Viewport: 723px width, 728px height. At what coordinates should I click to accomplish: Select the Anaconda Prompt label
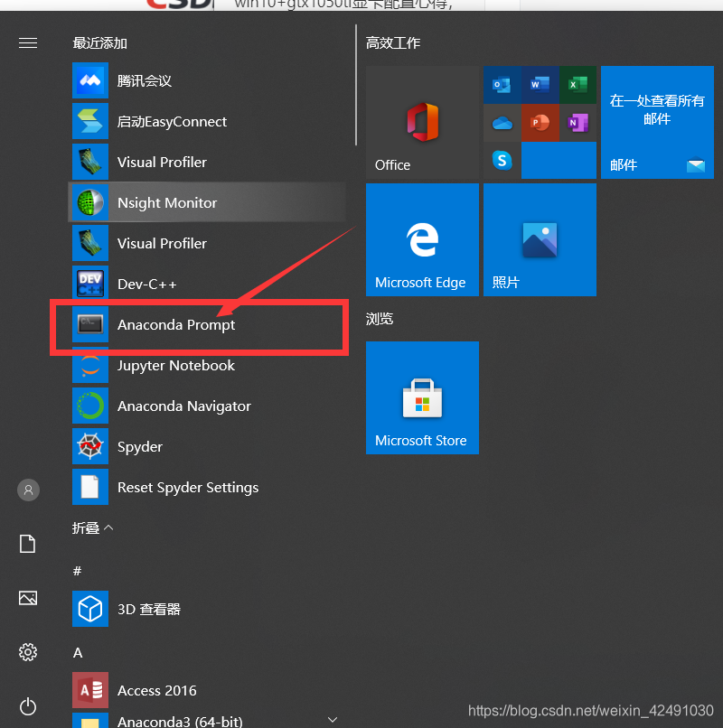pos(176,325)
